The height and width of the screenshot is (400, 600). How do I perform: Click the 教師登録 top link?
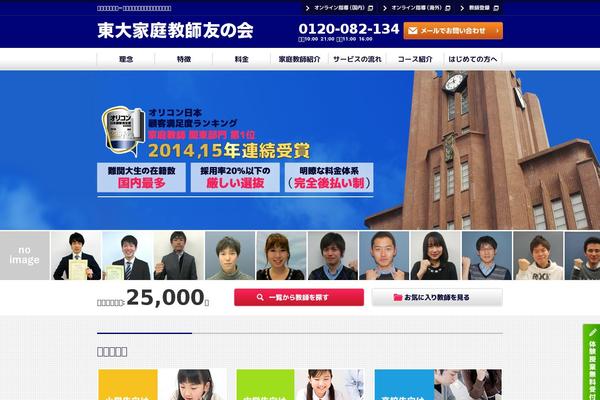[x=479, y=8]
